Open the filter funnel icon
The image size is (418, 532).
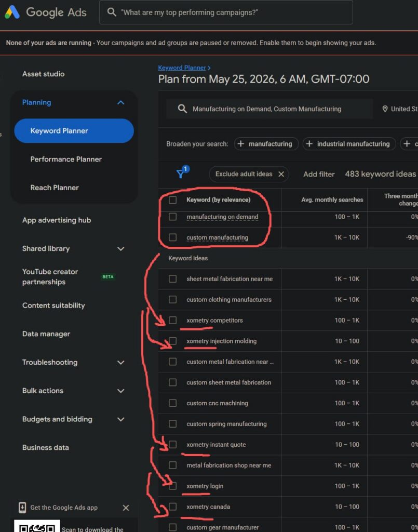(x=182, y=173)
